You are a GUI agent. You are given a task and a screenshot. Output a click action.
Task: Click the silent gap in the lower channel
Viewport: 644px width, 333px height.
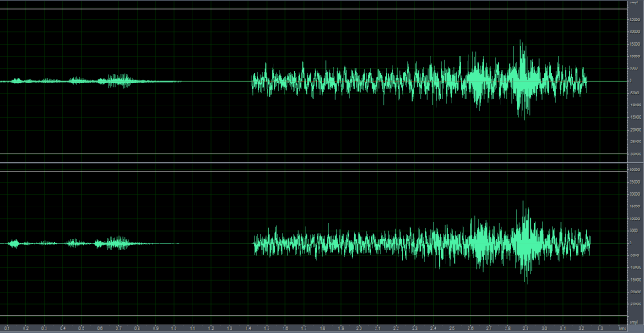(x=216, y=244)
